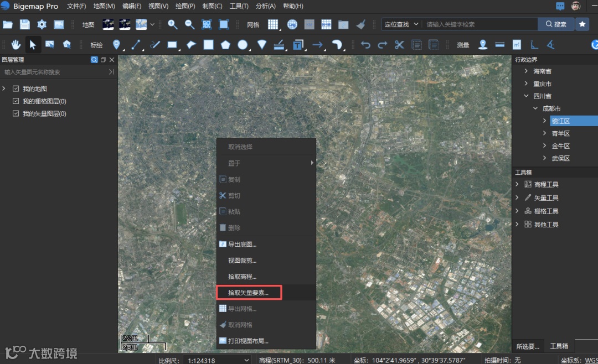Toggle the 我的矢量图层(0) checkbox
598x364 pixels.
16,114
